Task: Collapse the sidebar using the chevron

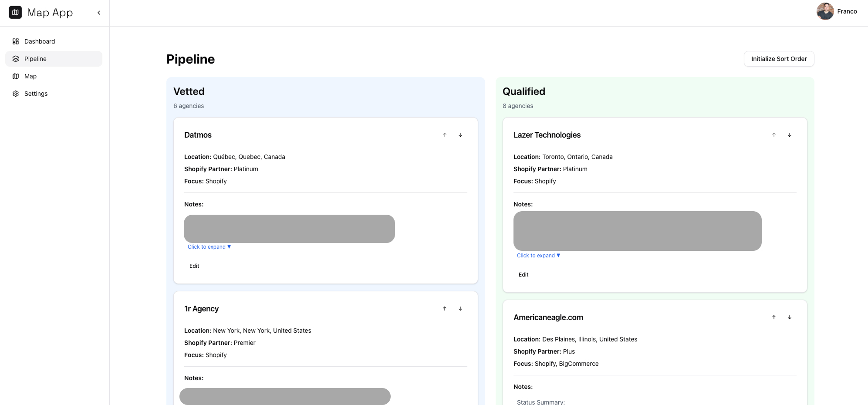Action: coord(98,13)
